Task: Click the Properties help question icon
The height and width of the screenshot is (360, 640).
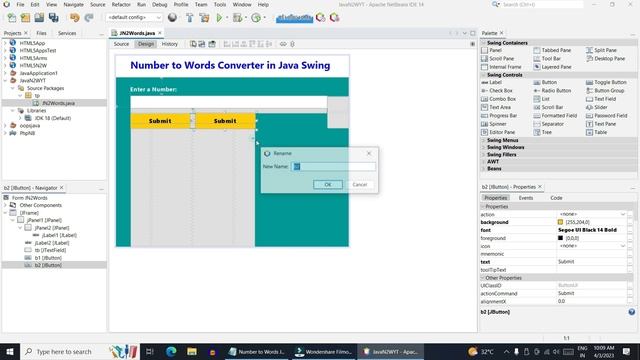Action: coord(631,312)
